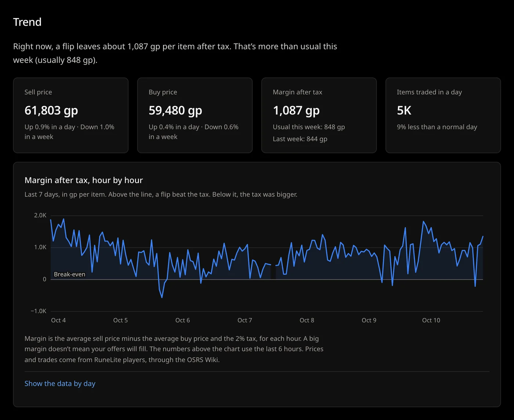Click the Oct 9 date label

pyautogui.click(x=369, y=320)
